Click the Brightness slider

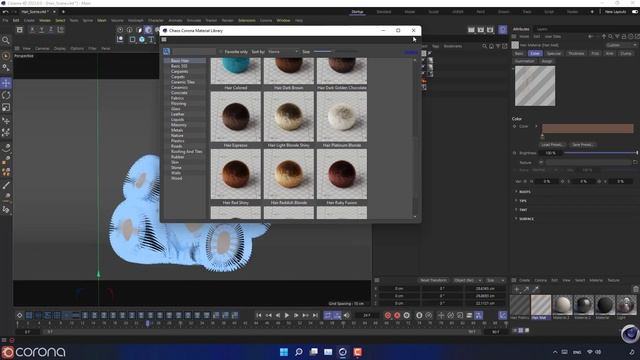600,153
